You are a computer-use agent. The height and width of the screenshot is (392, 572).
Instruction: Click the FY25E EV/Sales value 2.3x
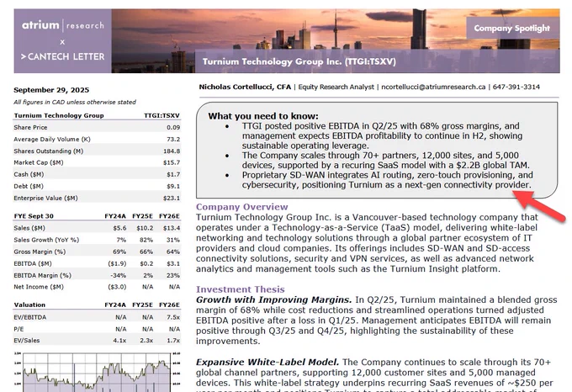coord(146,340)
